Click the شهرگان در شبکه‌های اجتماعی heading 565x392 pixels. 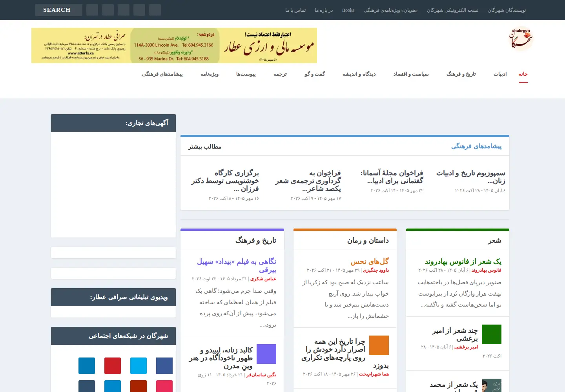click(x=128, y=336)
